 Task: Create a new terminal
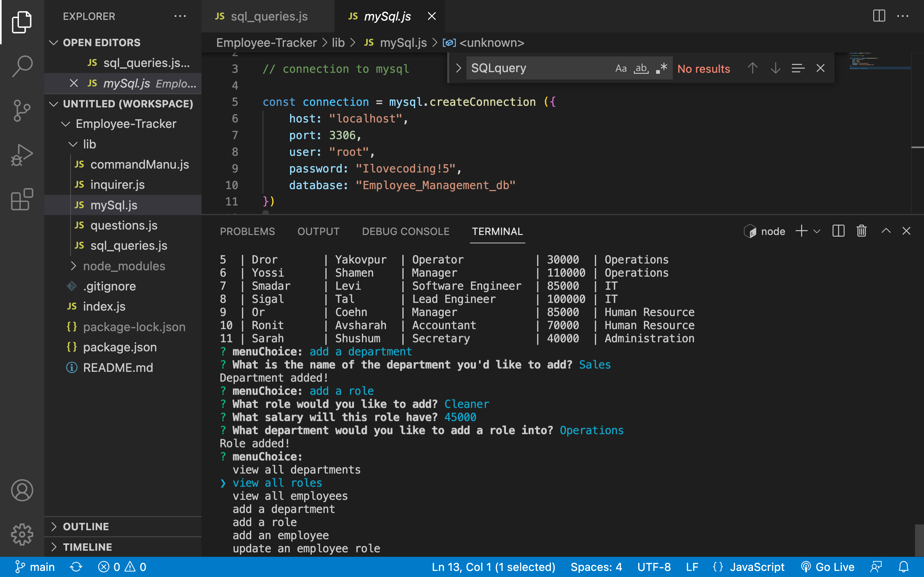(801, 231)
